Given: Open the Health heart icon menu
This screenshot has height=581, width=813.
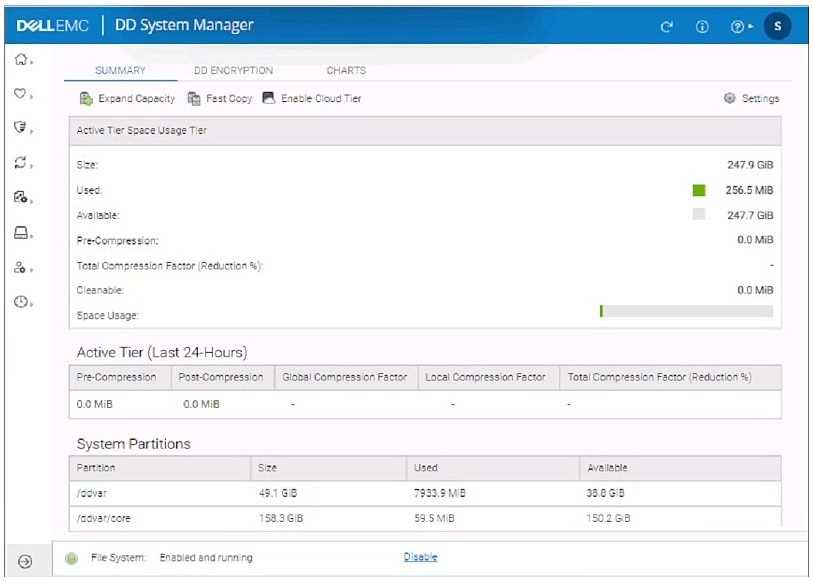Looking at the screenshot, I should (x=19, y=95).
